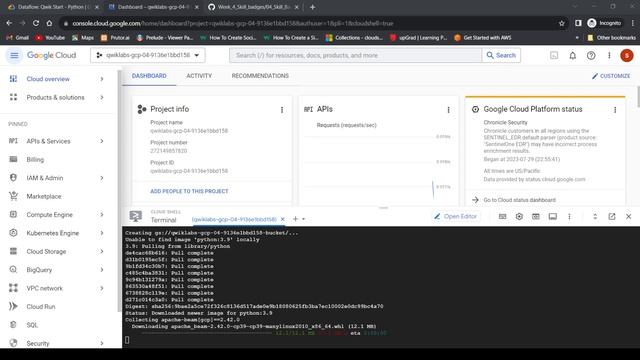Open Google Cloud Platform status card menu
Screen dimensions: 640x360
tap(615, 110)
